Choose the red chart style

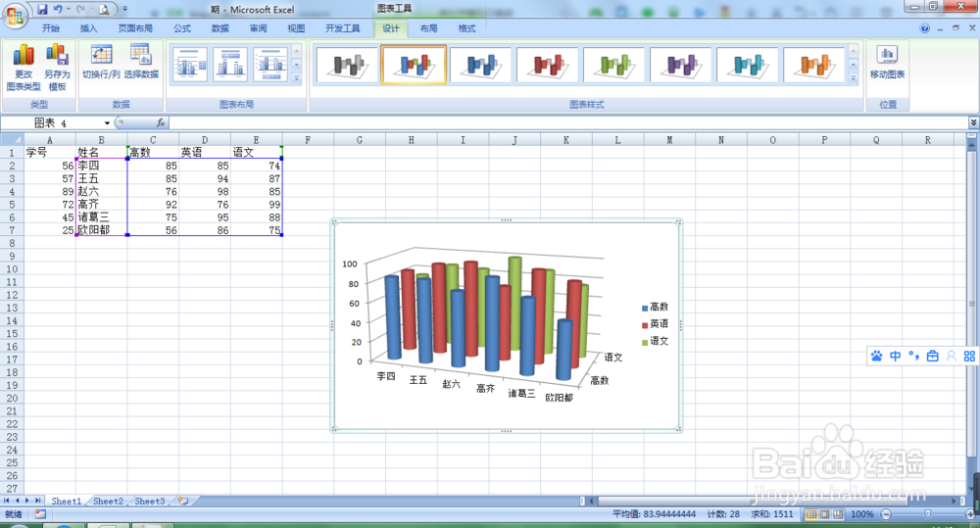click(x=548, y=65)
